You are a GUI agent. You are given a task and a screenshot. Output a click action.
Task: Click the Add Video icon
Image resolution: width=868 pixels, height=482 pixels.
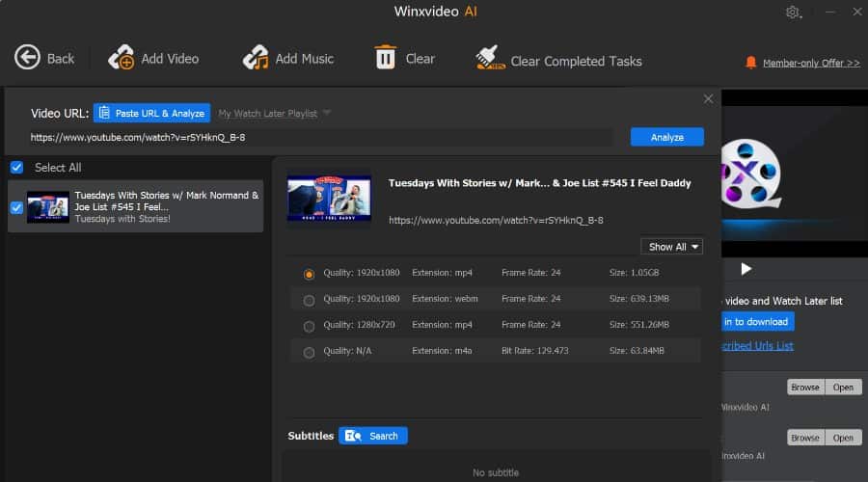pos(122,57)
